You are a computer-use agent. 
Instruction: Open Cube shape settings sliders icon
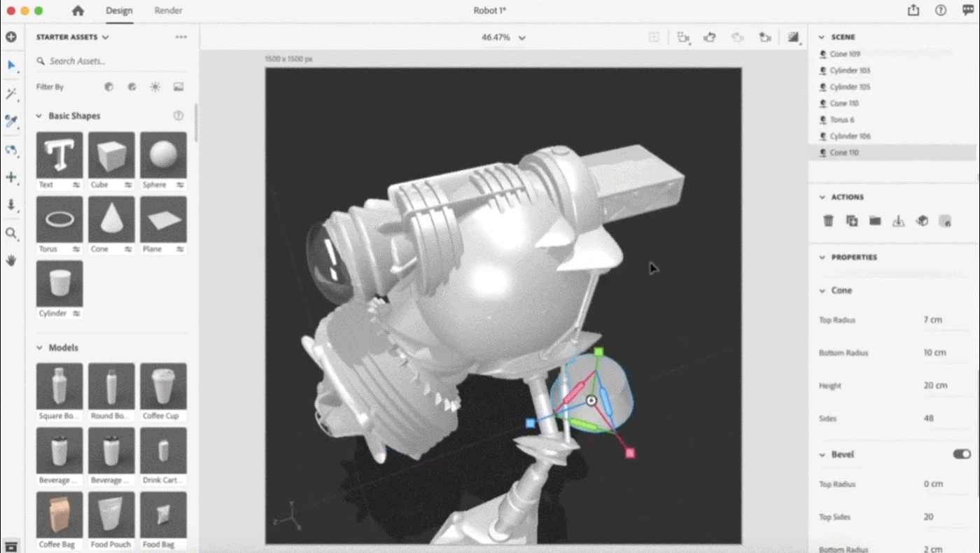click(x=128, y=185)
